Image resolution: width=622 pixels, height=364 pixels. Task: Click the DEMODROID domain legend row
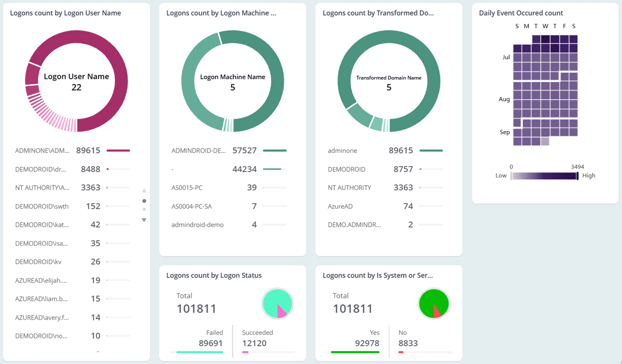347,169
